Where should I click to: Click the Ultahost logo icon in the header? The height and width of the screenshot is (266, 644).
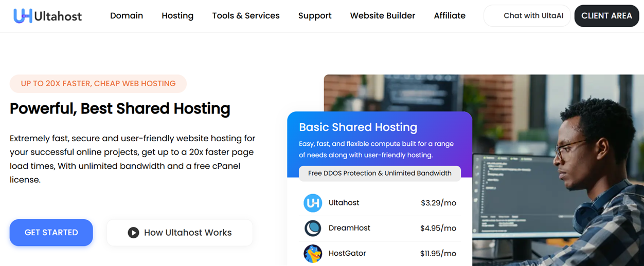pos(23,16)
